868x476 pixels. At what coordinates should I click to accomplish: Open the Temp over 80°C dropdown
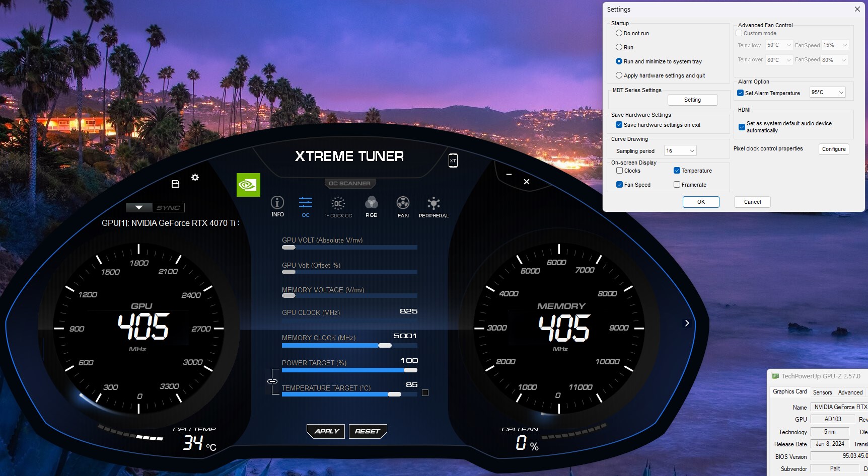pos(779,60)
